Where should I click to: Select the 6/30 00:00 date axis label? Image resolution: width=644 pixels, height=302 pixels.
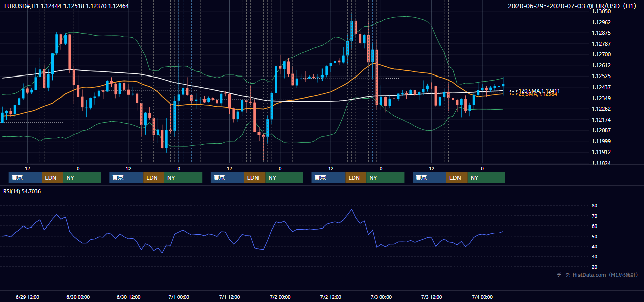[78, 297]
